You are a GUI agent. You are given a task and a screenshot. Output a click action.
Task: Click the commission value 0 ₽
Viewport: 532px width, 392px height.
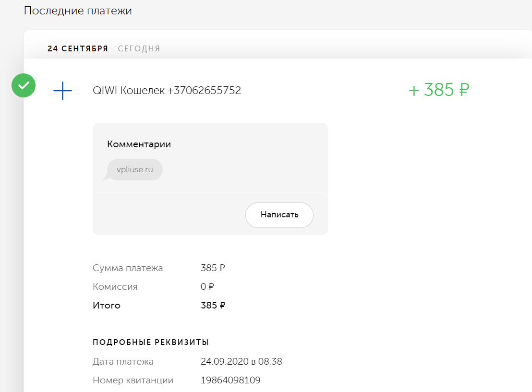(x=207, y=287)
